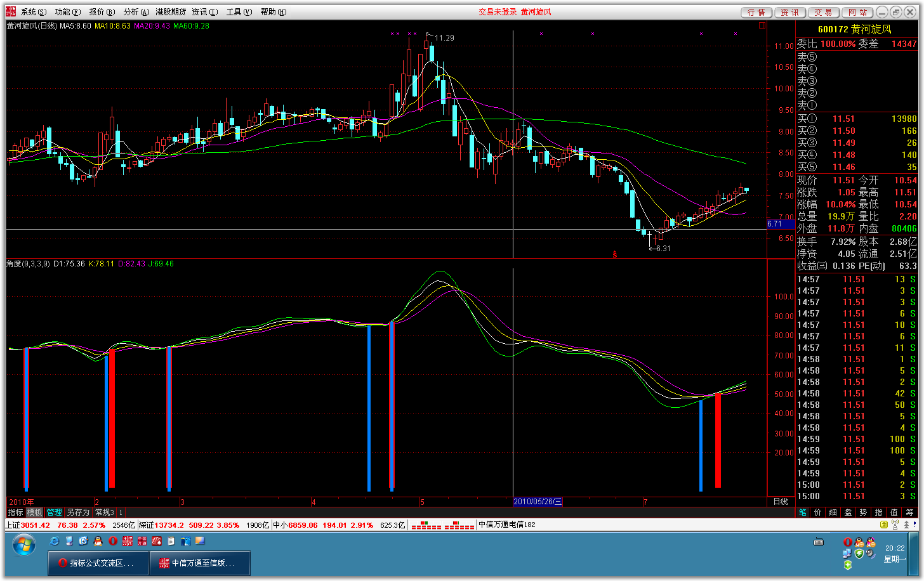Click the 日线 period selector
Viewport: 924px width, 581px height.
[x=781, y=502]
